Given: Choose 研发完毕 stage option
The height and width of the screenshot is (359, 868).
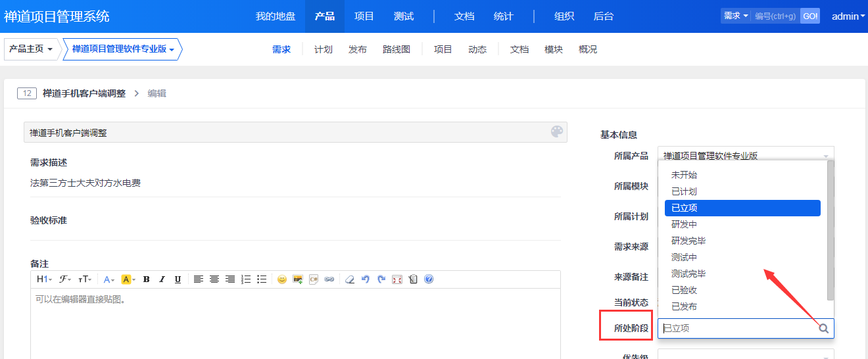Looking at the screenshot, I should [x=742, y=241].
